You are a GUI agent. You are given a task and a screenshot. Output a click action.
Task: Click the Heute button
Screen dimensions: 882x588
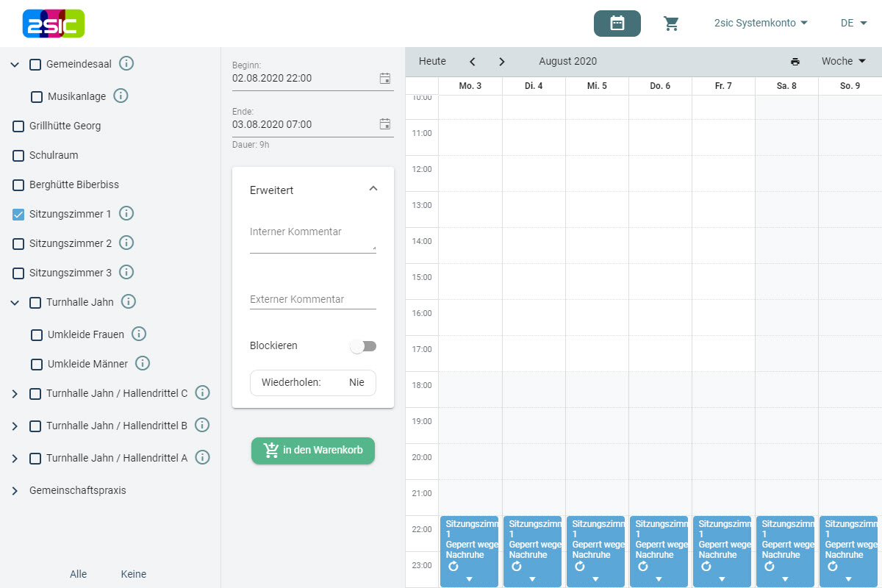(x=432, y=62)
